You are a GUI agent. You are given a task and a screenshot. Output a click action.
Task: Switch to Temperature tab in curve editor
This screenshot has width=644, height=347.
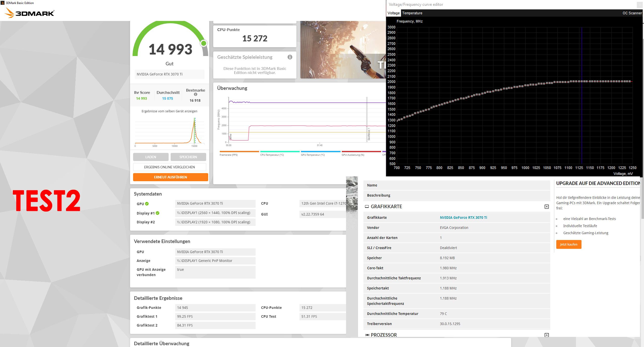[412, 13]
